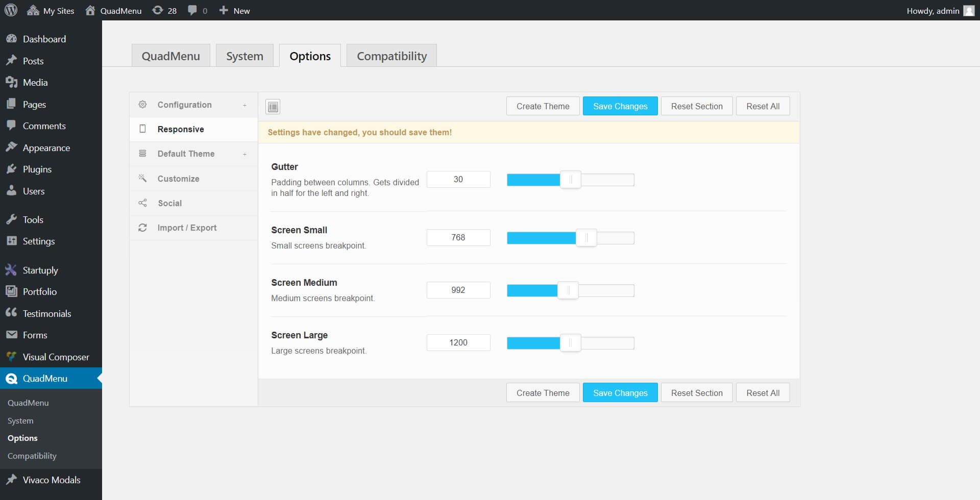The width and height of the screenshot is (980, 500).
Task: Focus the Screen Large field 1200
Action: [458, 342]
